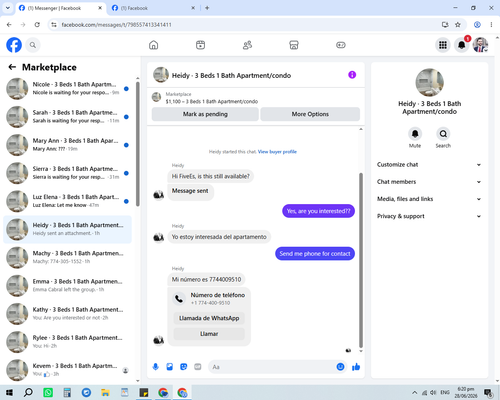Image resolution: width=500 pixels, height=400 pixels.
Task: Open the Friends icon in top navigation
Action: tap(247, 45)
